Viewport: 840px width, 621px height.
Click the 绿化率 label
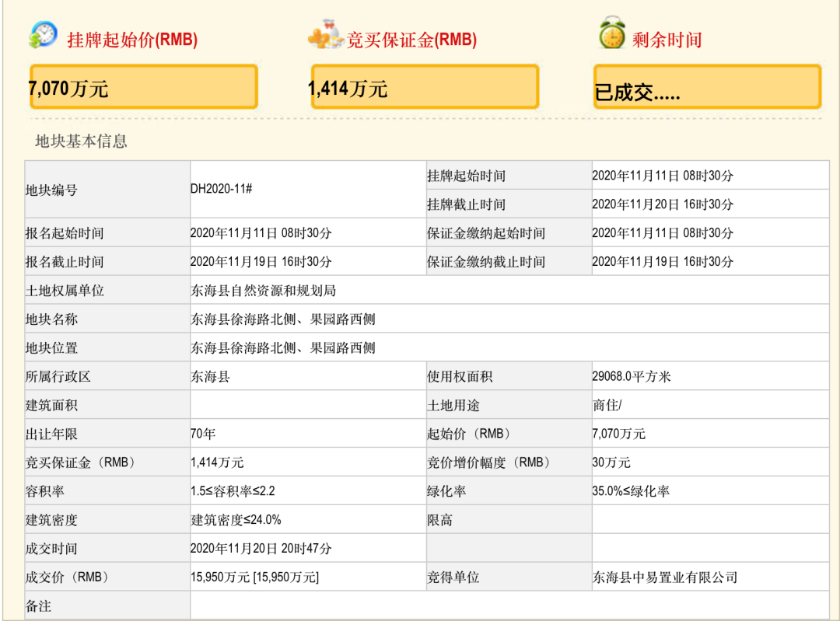click(446, 491)
